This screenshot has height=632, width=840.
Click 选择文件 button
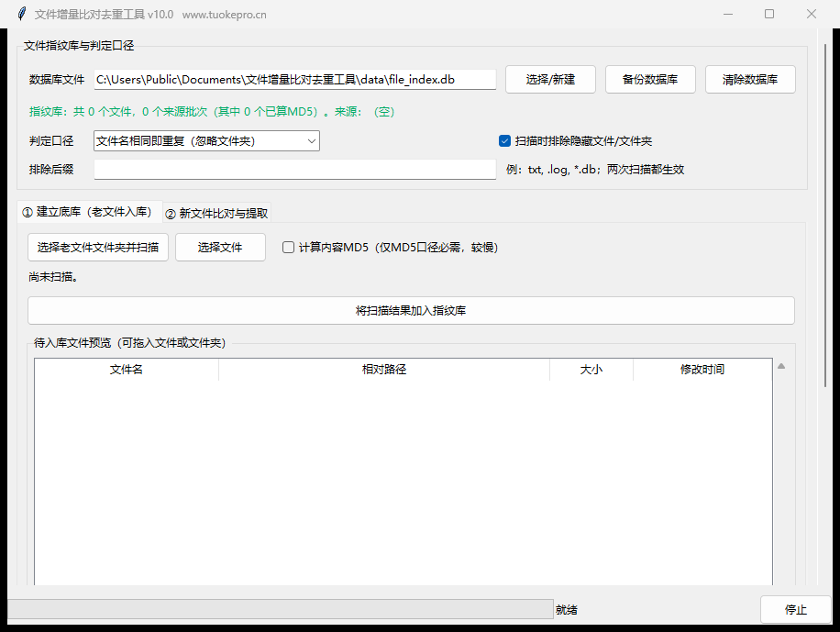point(220,247)
